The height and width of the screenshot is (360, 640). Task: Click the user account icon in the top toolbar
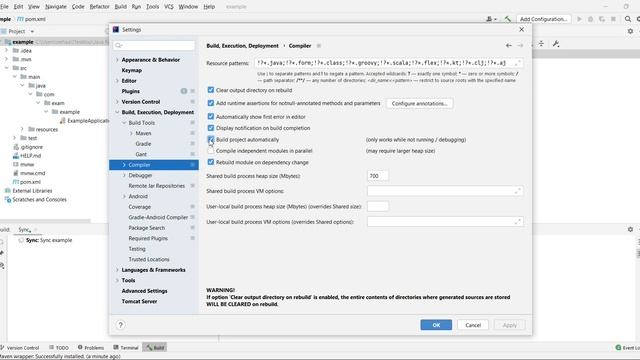click(x=491, y=19)
